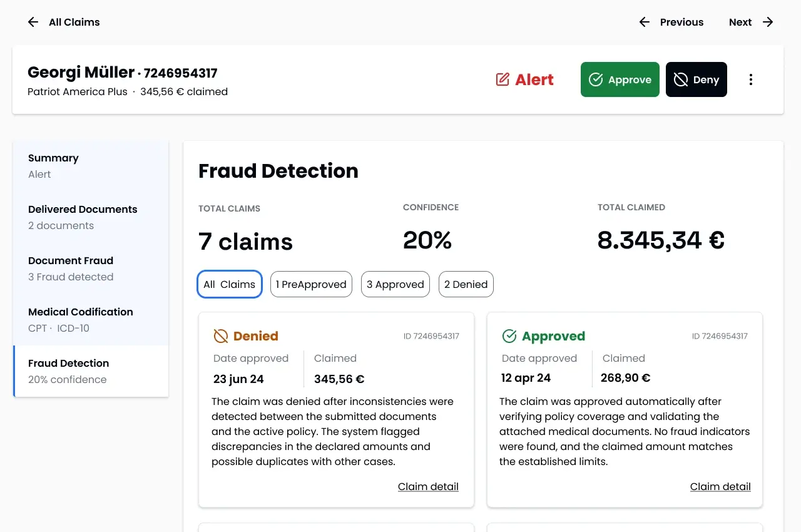Screen dimensions: 801x532
Task: Select the Previous claim arrow
Action: pyautogui.click(x=644, y=22)
